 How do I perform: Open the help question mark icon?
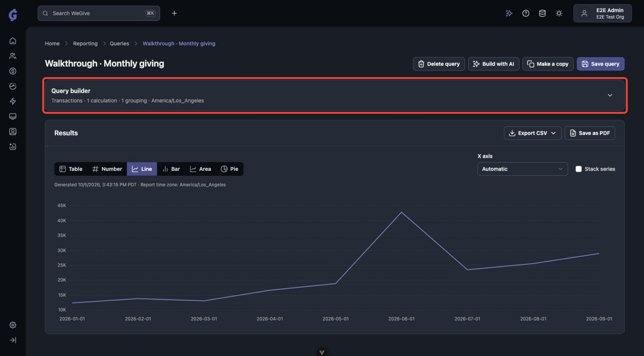pos(526,13)
